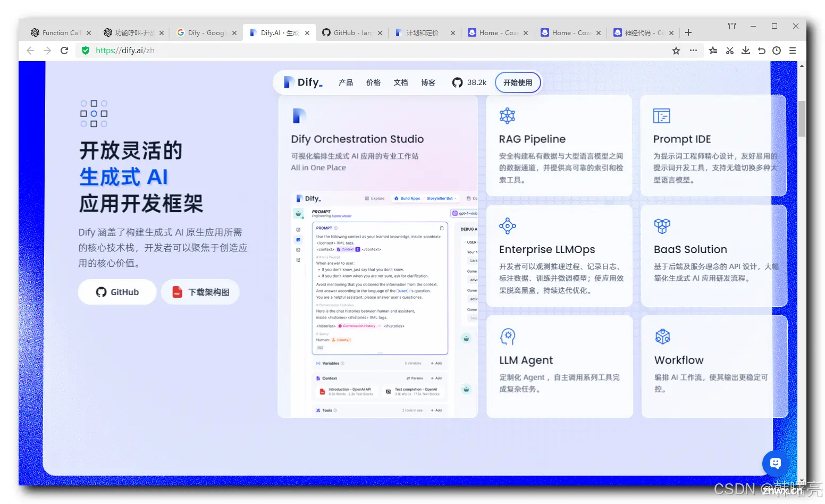Image resolution: width=825 pixels, height=504 pixels.
Task: Click the Prompt IDE card icon
Action: 662,115
